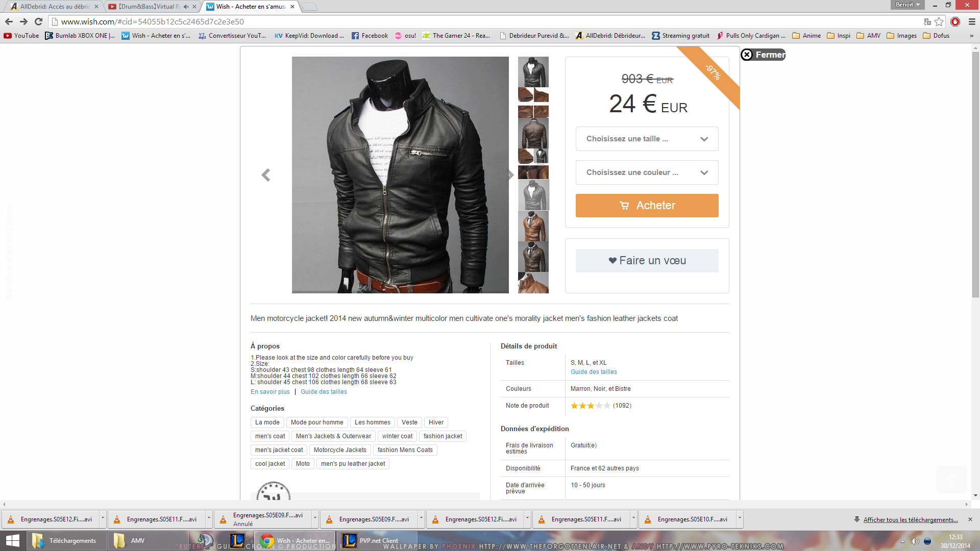Open the Facebook bookmark
Viewport: 980px width, 551px height.
370,36
